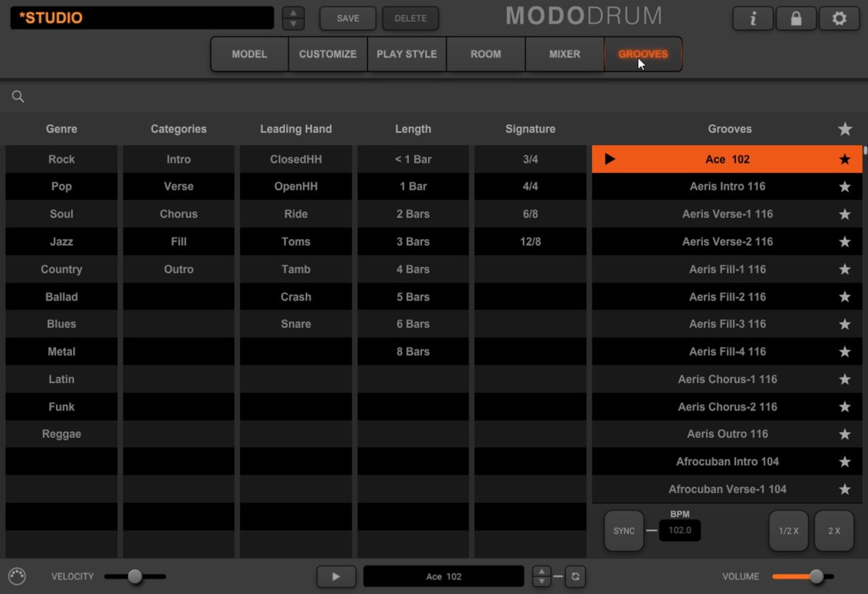Click the lock icon button
868x594 pixels.
(796, 19)
